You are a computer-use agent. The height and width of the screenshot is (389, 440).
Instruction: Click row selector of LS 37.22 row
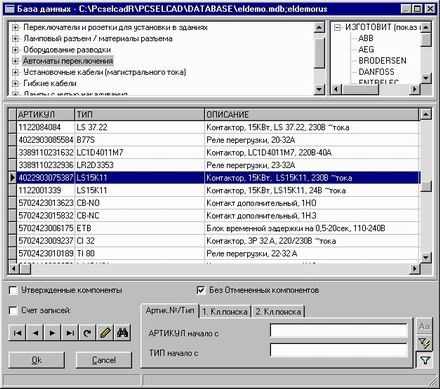pyautogui.click(x=12, y=127)
